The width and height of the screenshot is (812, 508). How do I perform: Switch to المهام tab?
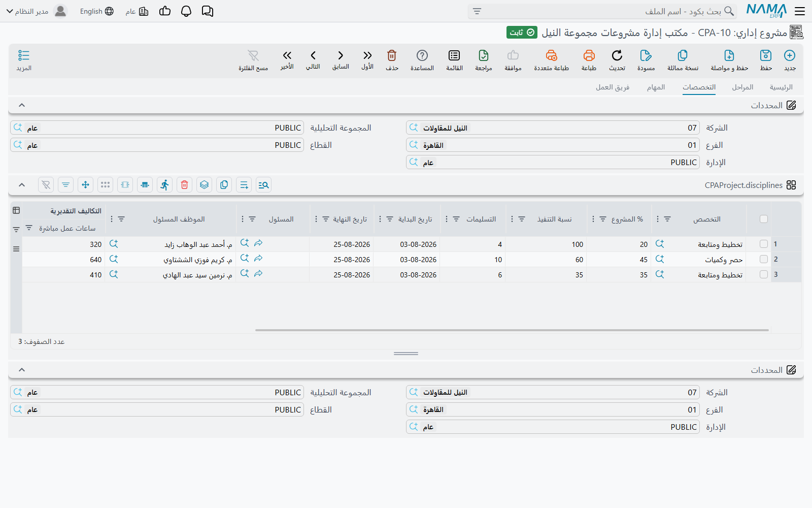[656, 87]
